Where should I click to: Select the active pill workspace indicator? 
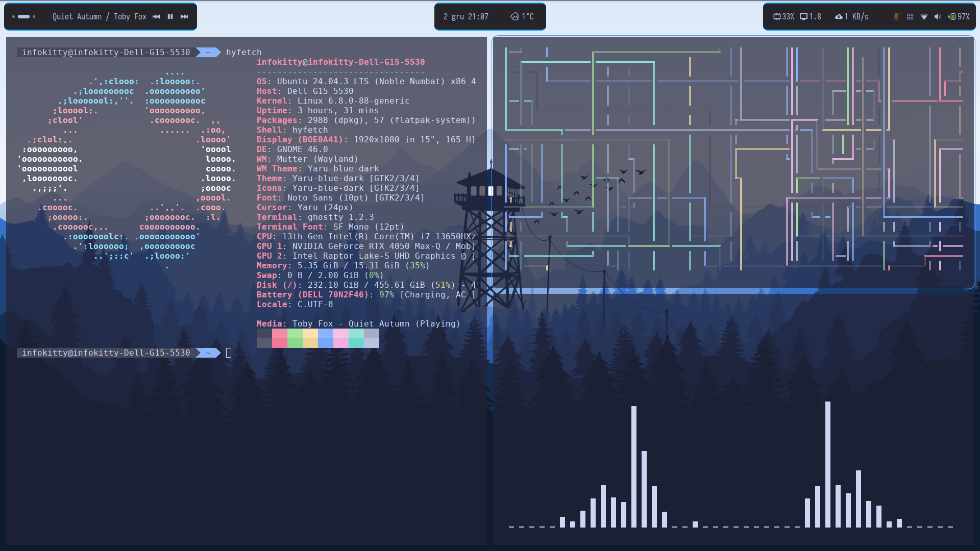pyautogui.click(x=23, y=16)
